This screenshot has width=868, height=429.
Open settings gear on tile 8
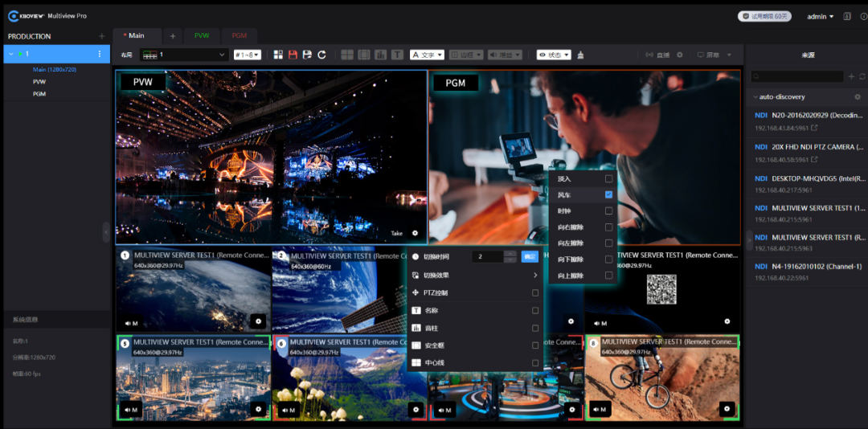tap(727, 409)
